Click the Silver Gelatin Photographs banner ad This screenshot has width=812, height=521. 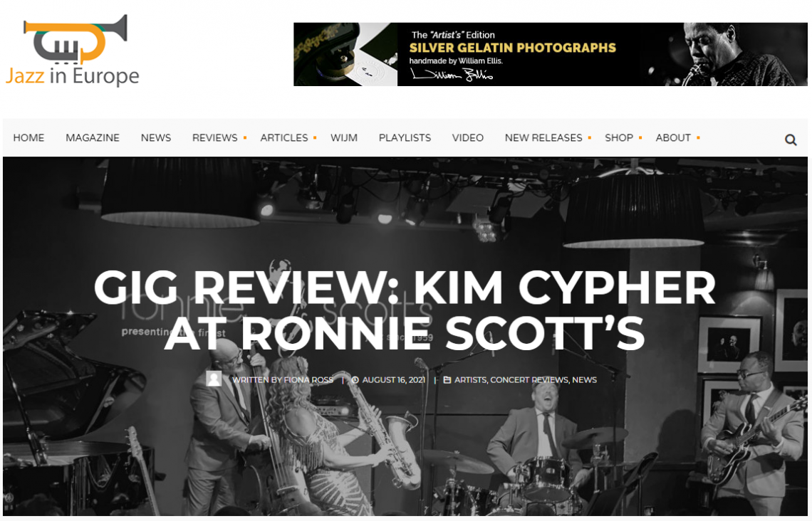[550, 54]
